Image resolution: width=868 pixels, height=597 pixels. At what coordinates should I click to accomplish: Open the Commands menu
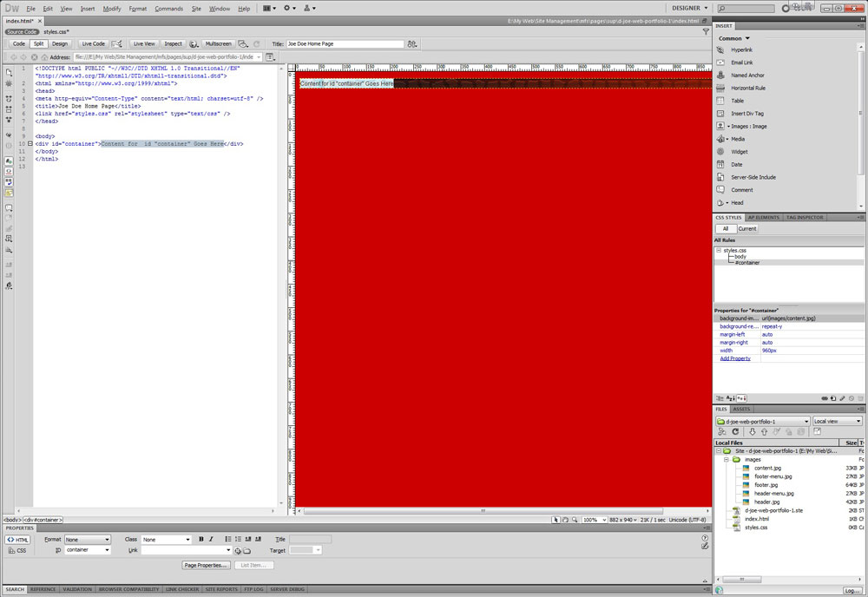tap(168, 9)
